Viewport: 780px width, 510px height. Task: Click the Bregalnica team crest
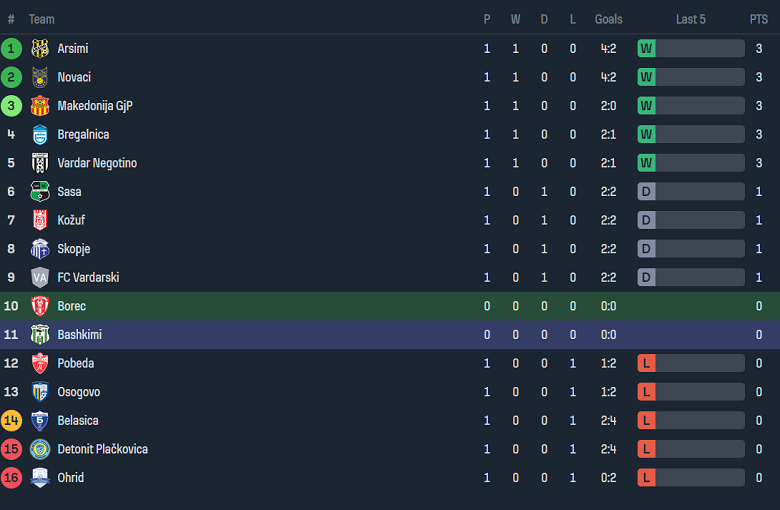(x=40, y=135)
